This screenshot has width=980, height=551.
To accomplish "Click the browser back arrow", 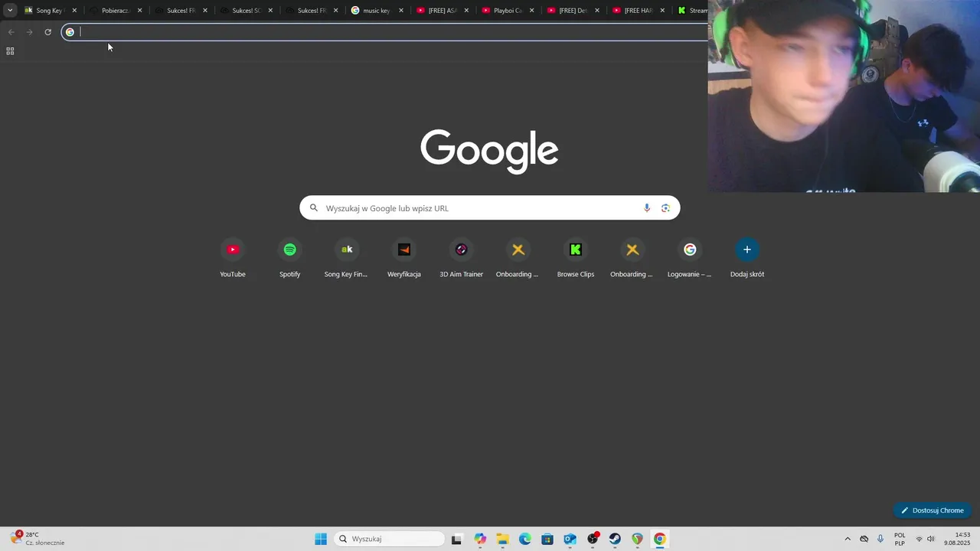I will [x=11, y=32].
